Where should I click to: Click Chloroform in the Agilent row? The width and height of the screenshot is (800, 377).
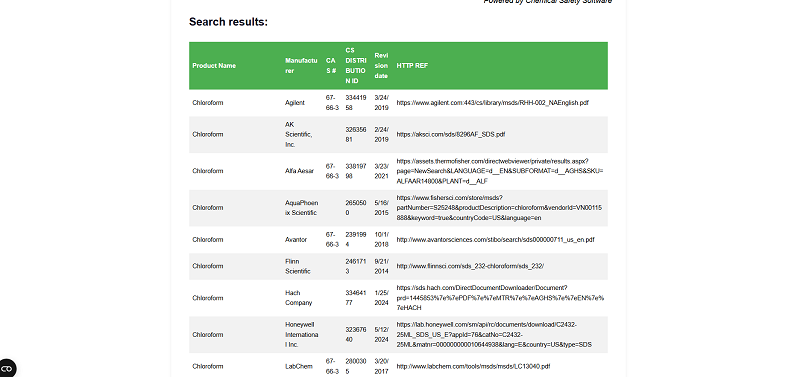(208, 103)
